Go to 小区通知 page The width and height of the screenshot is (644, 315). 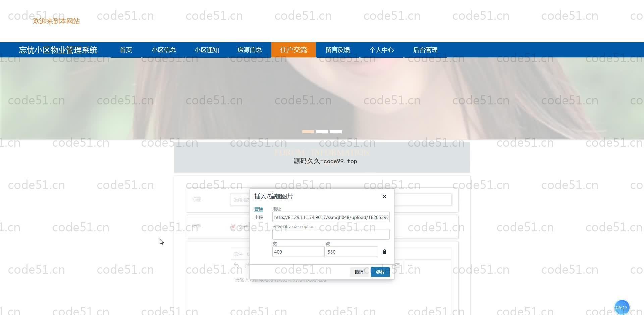click(207, 50)
